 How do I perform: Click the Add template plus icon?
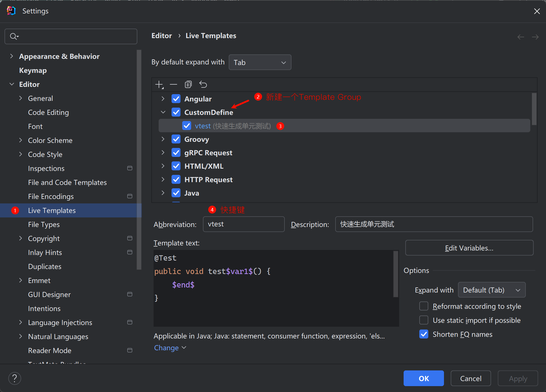click(x=159, y=85)
